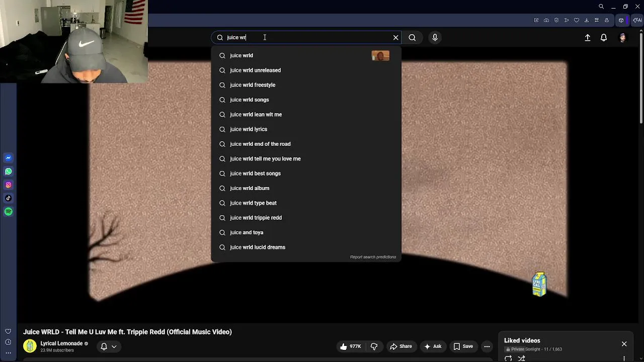Open TikTok in the sidebar
The width and height of the screenshot is (644, 362).
(8, 198)
